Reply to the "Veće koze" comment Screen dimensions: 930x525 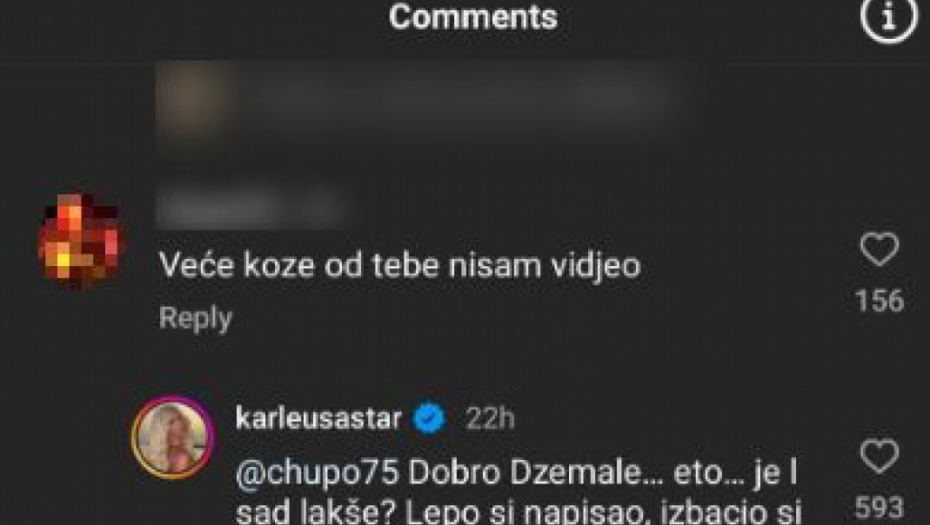coord(195,319)
